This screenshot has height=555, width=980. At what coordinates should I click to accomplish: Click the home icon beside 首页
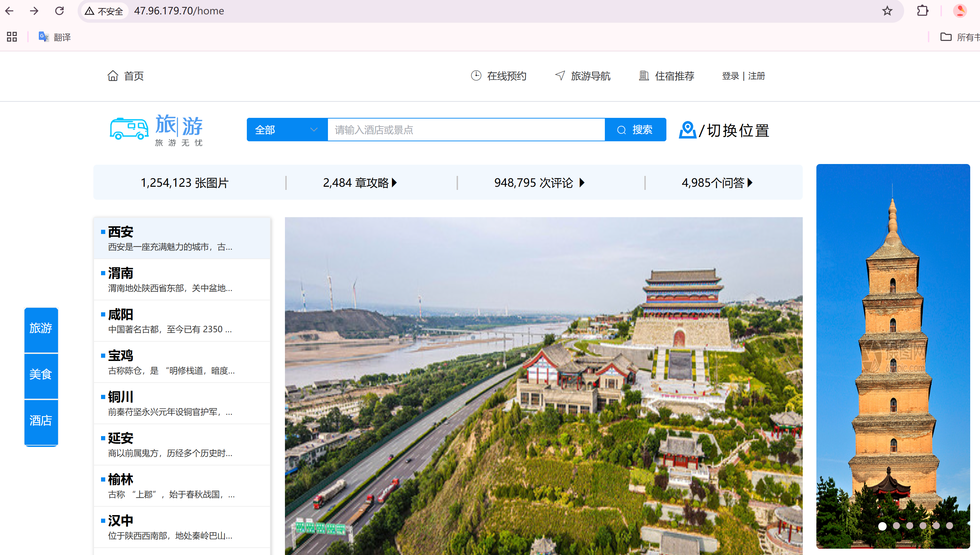click(x=113, y=76)
